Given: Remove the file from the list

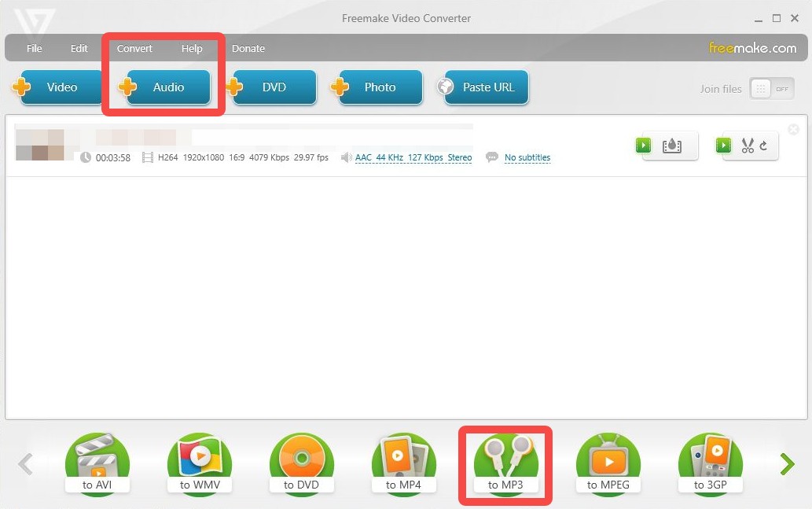Looking at the screenshot, I should (793, 130).
